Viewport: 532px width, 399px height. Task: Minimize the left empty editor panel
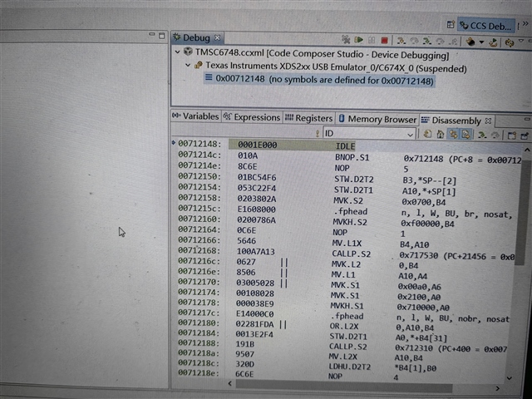pos(151,34)
